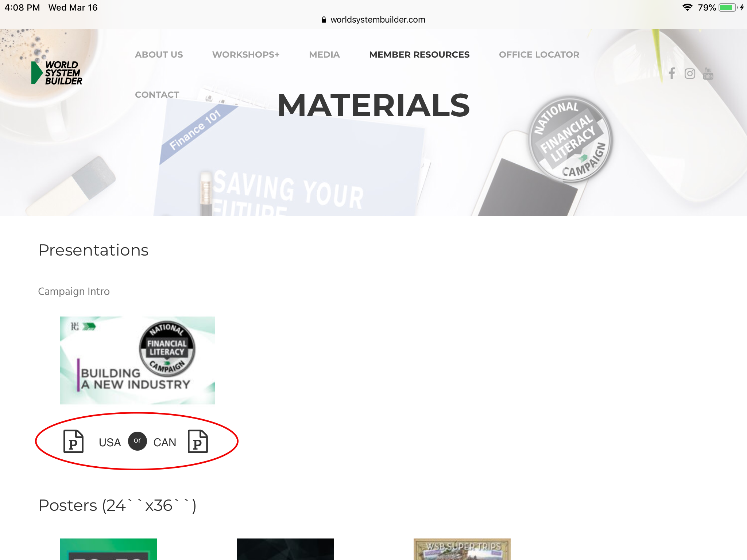Open the Facebook social icon
747x560 pixels.
tap(672, 73)
